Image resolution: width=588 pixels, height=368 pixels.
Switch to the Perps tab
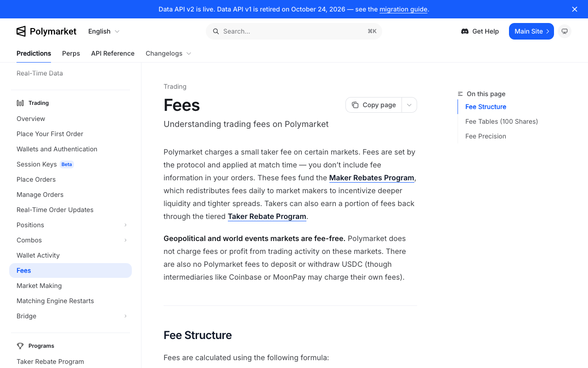(71, 53)
